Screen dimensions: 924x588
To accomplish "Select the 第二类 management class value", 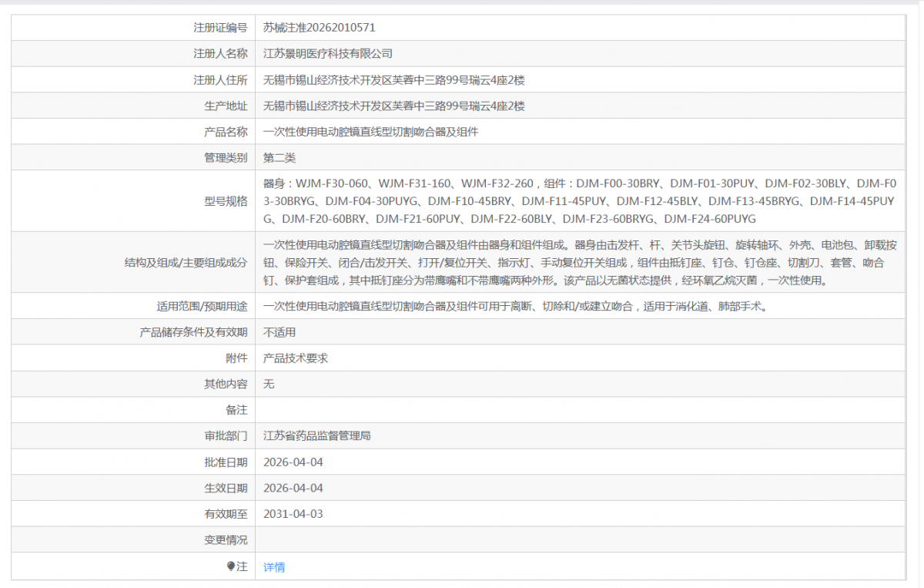I will [x=280, y=158].
